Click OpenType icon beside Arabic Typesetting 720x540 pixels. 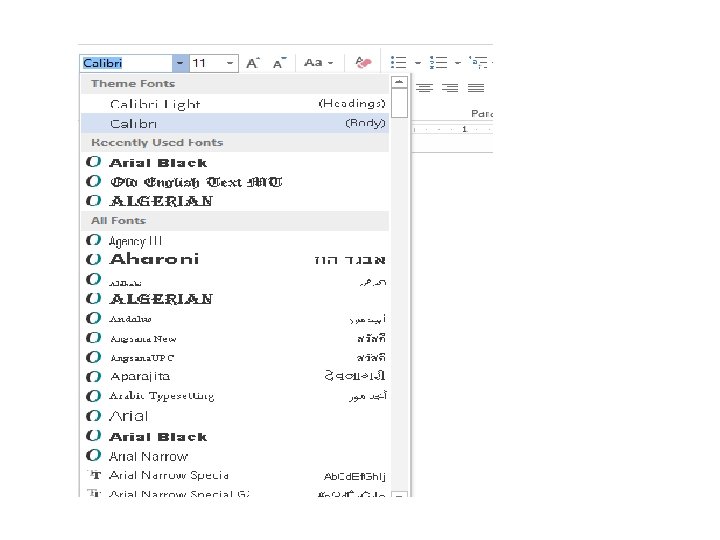coord(93,396)
